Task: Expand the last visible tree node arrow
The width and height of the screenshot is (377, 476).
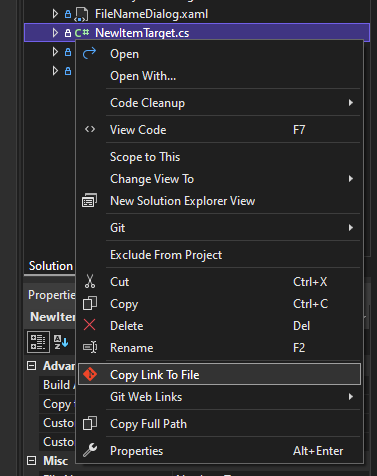Action: tap(55, 71)
